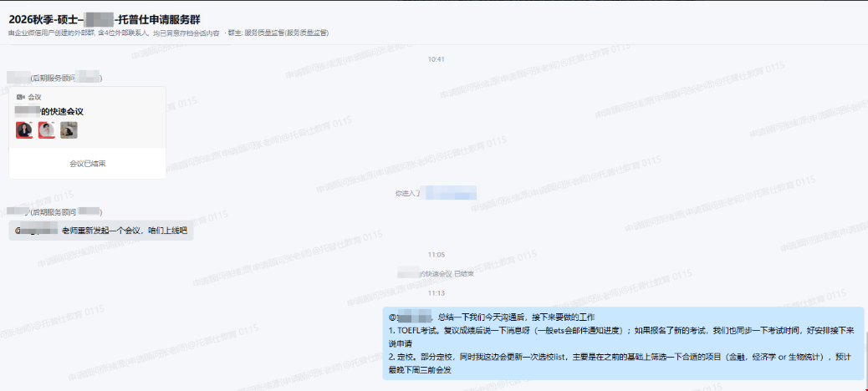This screenshot has height=391, width=868.
Task: Select the blue message summarizing TOEFL考试 and 定校
Action: pyautogui.click(x=623, y=343)
